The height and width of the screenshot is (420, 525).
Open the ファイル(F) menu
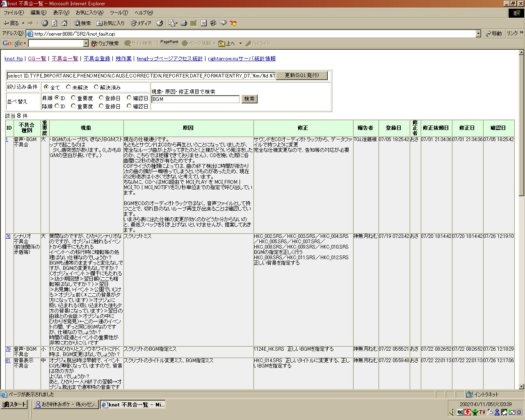[14, 13]
